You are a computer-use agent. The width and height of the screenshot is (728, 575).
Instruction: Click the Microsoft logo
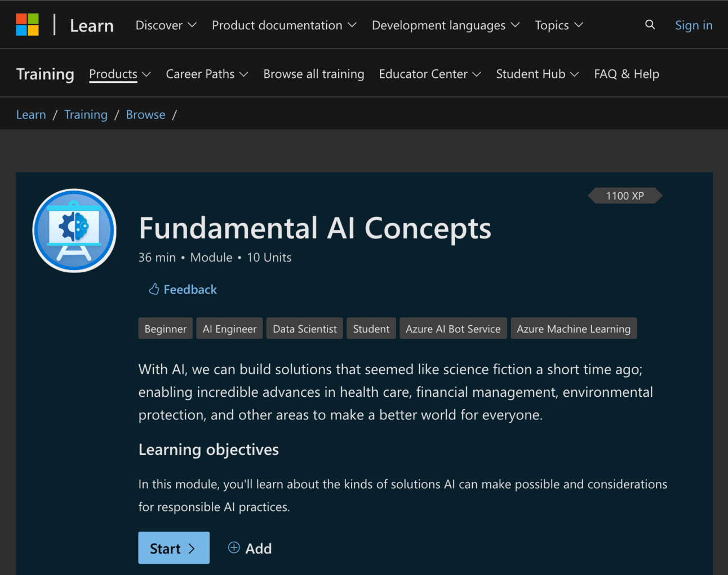click(x=27, y=25)
